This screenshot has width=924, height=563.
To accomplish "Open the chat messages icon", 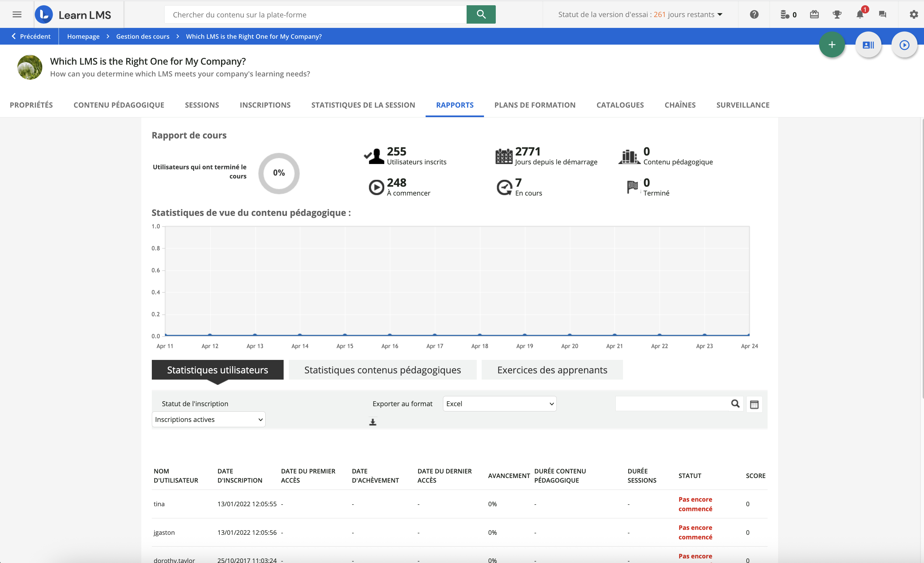I will point(882,15).
